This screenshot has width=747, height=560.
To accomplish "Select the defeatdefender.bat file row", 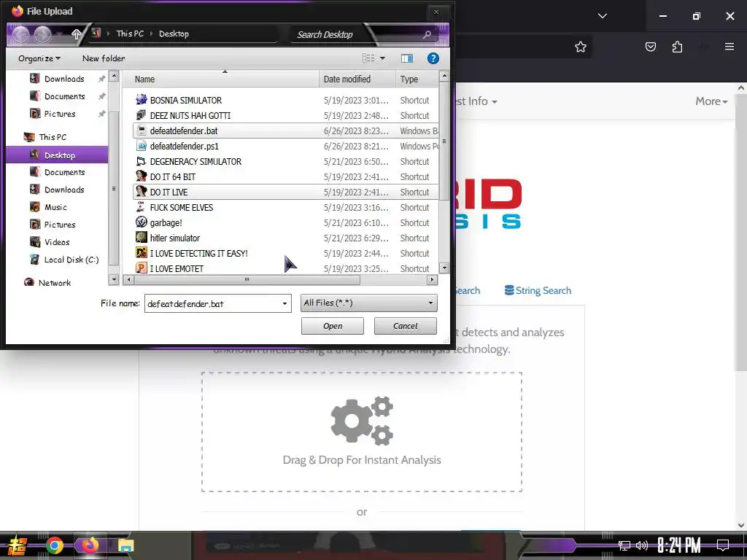I will point(285,131).
